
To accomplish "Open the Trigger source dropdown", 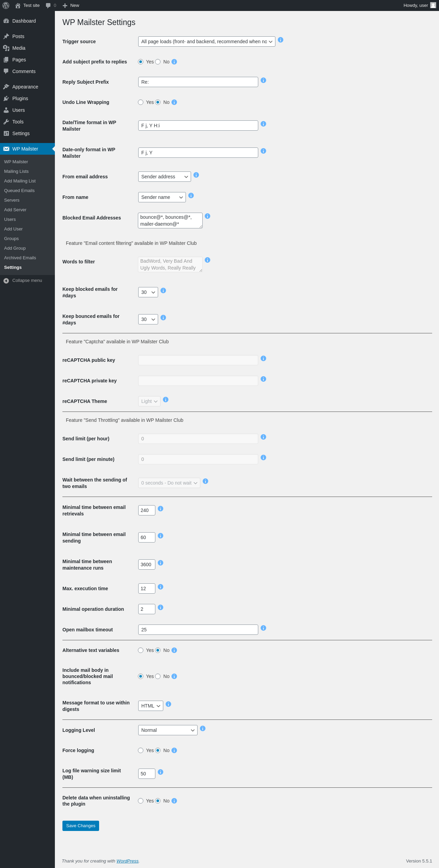I will [x=206, y=41].
